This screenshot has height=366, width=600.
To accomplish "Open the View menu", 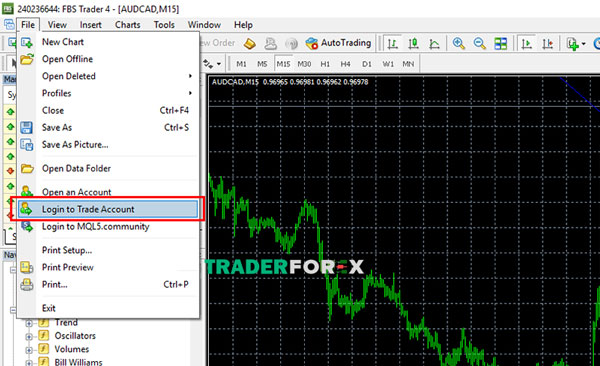I will 57,25.
